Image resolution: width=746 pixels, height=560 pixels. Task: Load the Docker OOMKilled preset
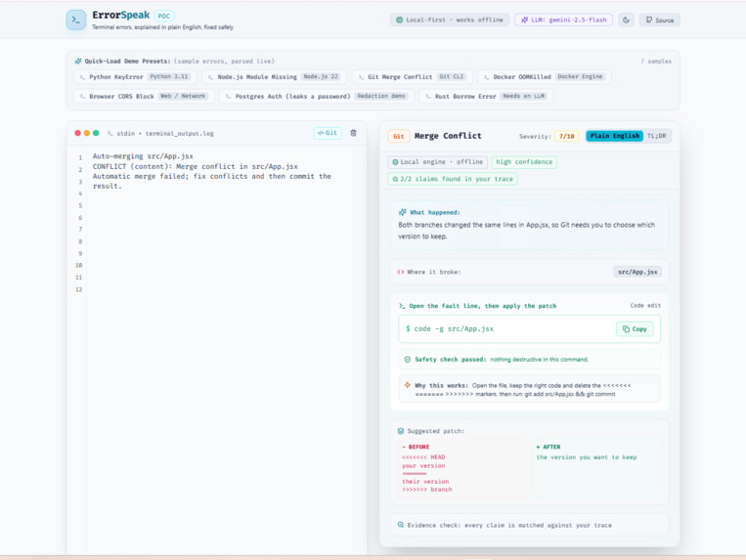(544, 76)
